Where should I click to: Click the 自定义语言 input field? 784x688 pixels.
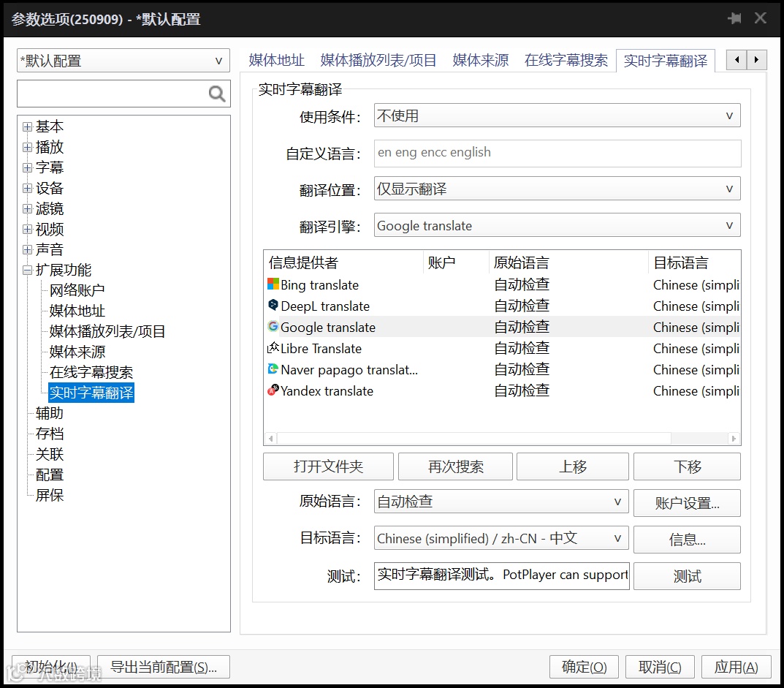pyautogui.click(x=557, y=153)
